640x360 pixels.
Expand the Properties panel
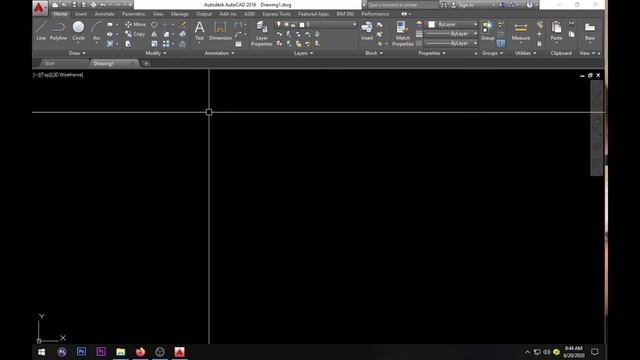click(x=432, y=53)
